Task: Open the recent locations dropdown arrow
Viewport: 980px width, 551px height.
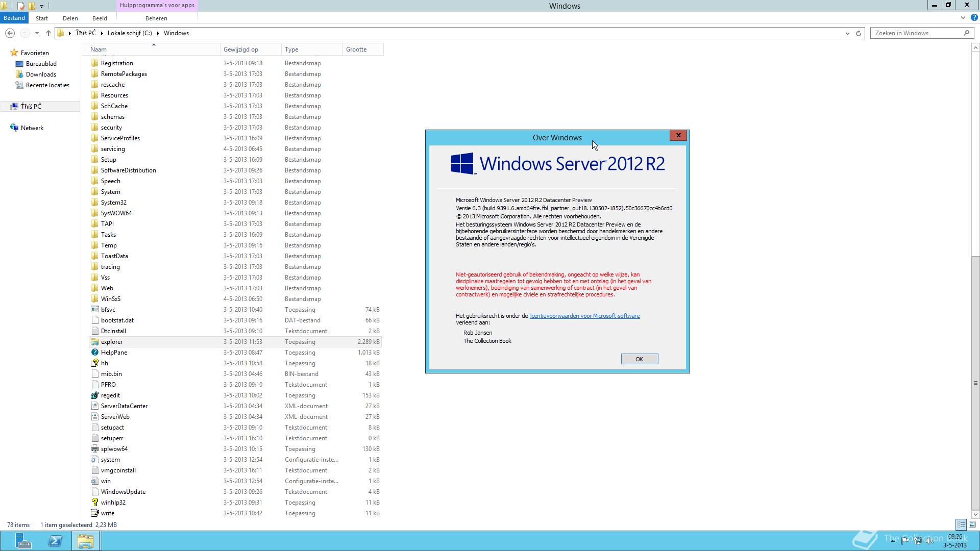Action: pyautogui.click(x=37, y=33)
